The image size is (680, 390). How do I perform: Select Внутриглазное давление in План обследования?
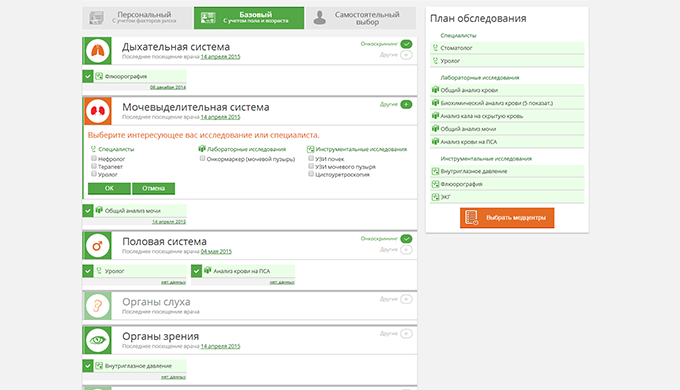click(x=507, y=171)
